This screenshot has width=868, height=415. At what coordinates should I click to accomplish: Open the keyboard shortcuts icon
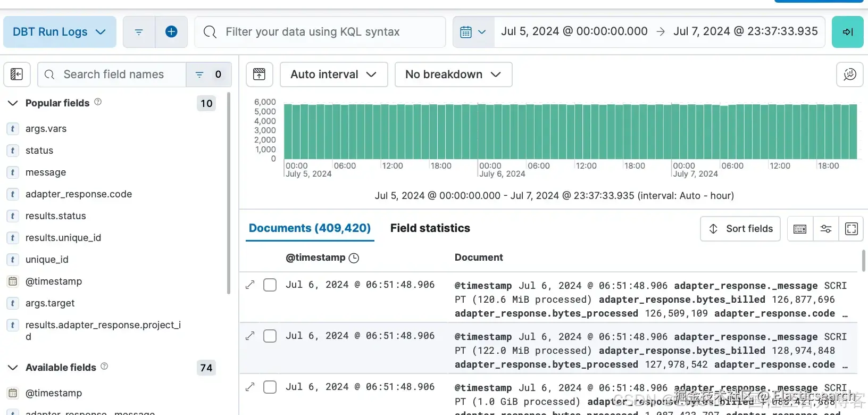coord(799,229)
